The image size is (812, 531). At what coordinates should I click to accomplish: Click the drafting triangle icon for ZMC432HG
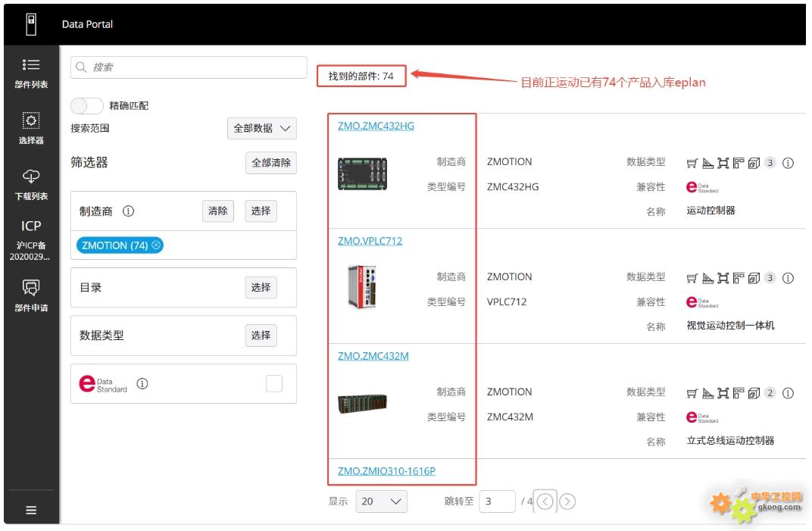pyautogui.click(x=707, y=163)
